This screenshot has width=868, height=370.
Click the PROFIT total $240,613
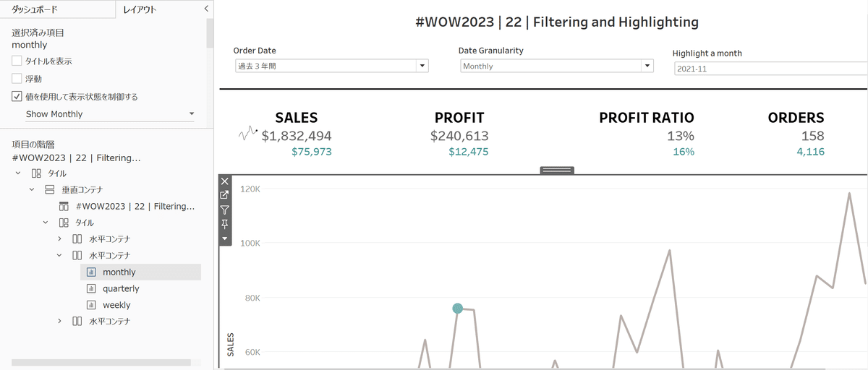pyautogui.click(x=459, y=135)
